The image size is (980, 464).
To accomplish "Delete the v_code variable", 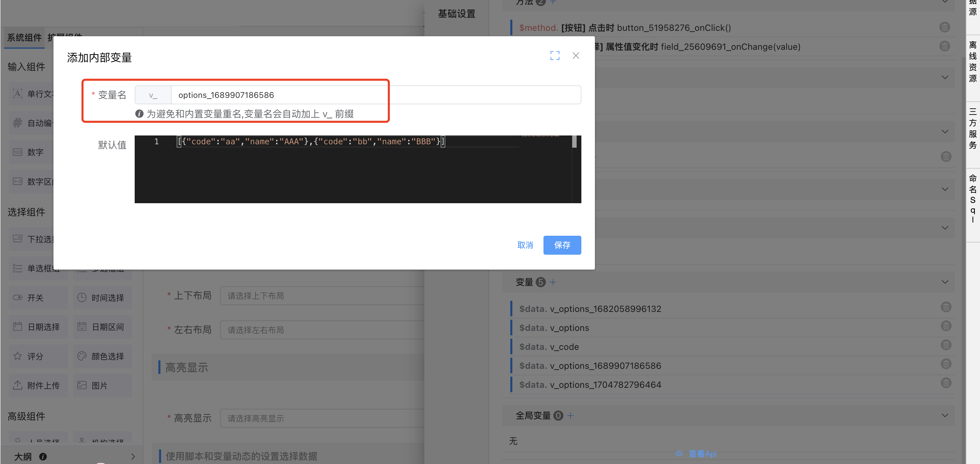I will pyautogui.click(x=945, y=345).
